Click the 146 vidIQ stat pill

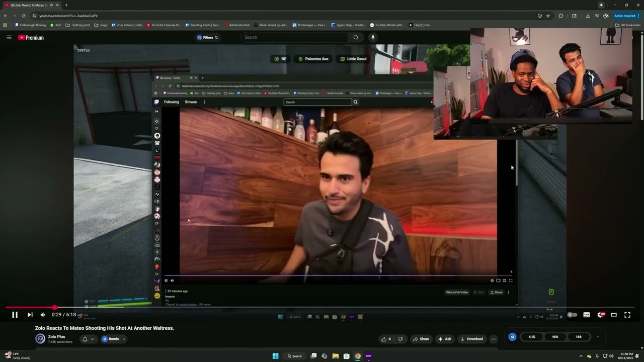pos(579,337)
